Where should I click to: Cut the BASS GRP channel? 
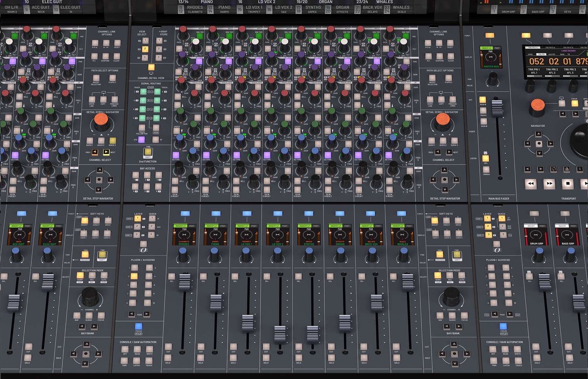coord(569,346)
